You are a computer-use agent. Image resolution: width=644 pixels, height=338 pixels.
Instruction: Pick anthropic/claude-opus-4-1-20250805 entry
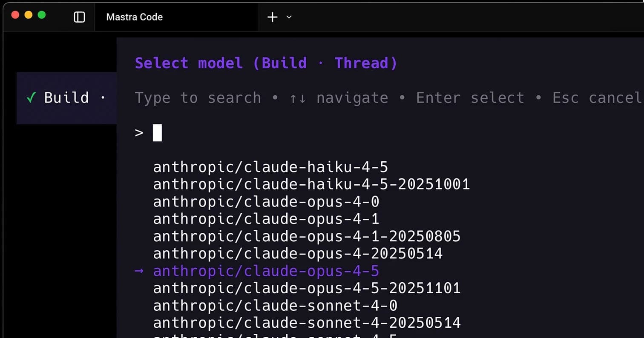tap(306, 236)
